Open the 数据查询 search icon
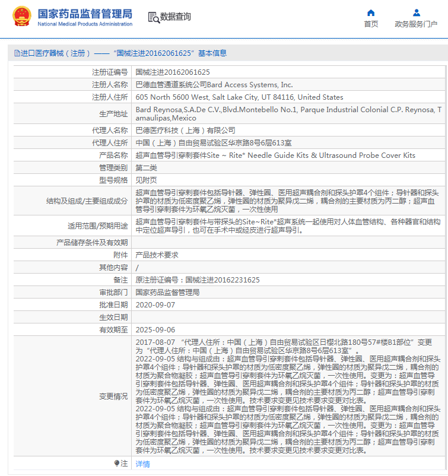This screenshot has width=448, height=476. click(154, 17)
